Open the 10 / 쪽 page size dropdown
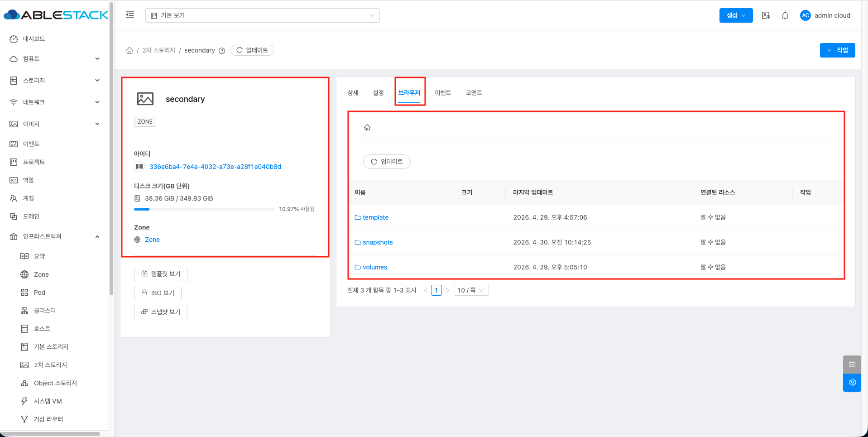 471,290
